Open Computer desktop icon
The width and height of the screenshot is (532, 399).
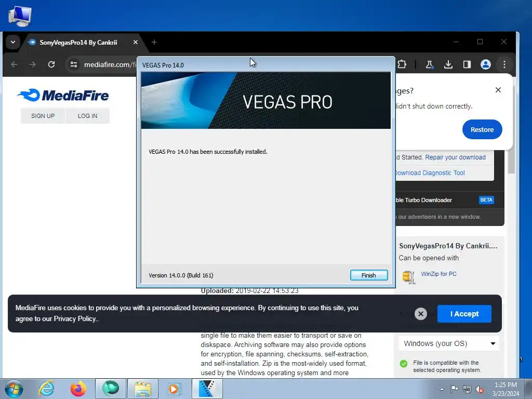tap(20, 16)
